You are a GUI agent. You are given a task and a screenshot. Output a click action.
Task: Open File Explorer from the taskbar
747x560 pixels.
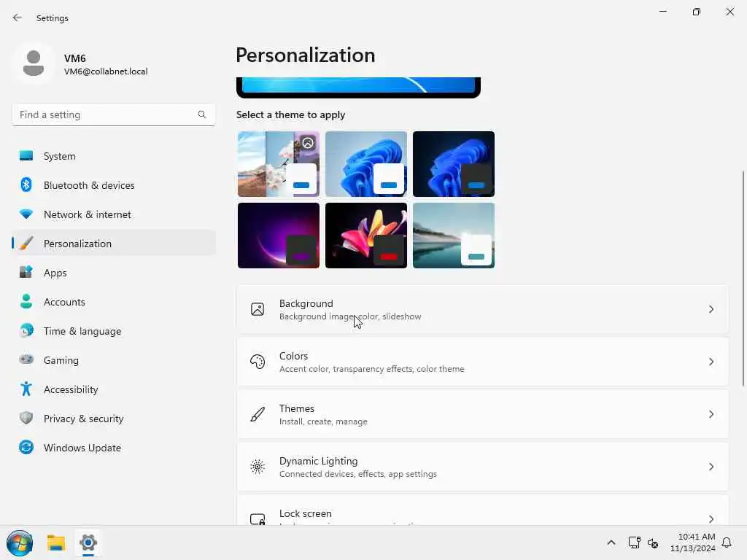click(55, 542)
